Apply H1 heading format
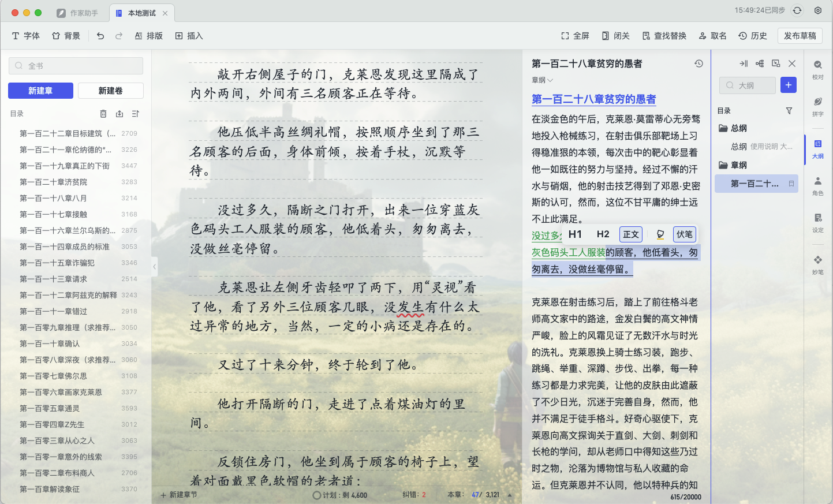Screen dimensions: 833x504 point(575,234)
